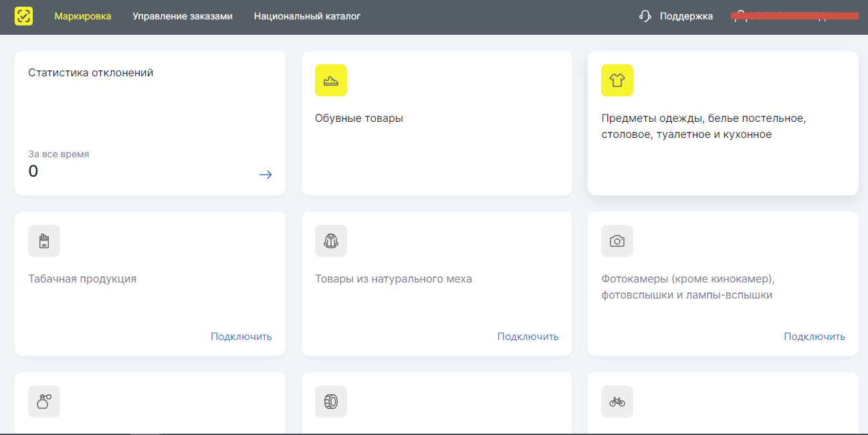Select the camera icon for photo equipment category

pos(617,241)
